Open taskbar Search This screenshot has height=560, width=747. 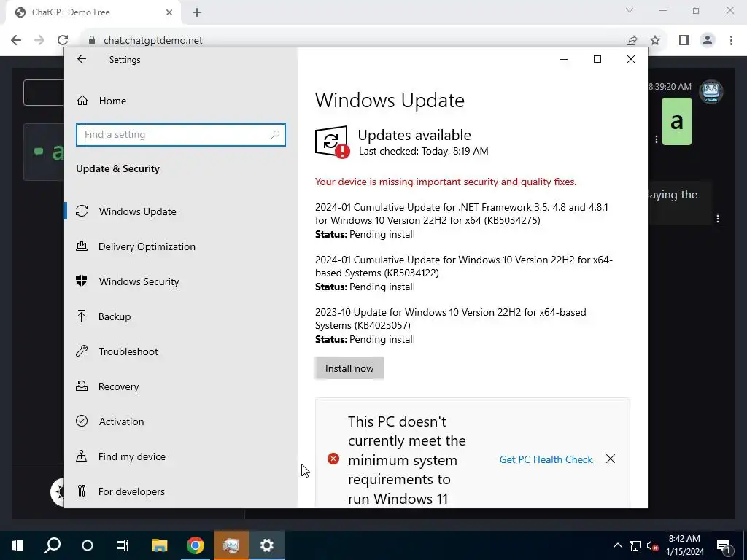pyautogui.click(x=53, y=545)
